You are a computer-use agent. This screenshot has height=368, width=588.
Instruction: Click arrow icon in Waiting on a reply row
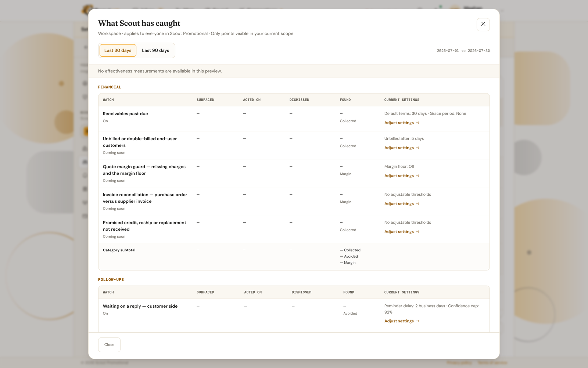click(418, 321)
